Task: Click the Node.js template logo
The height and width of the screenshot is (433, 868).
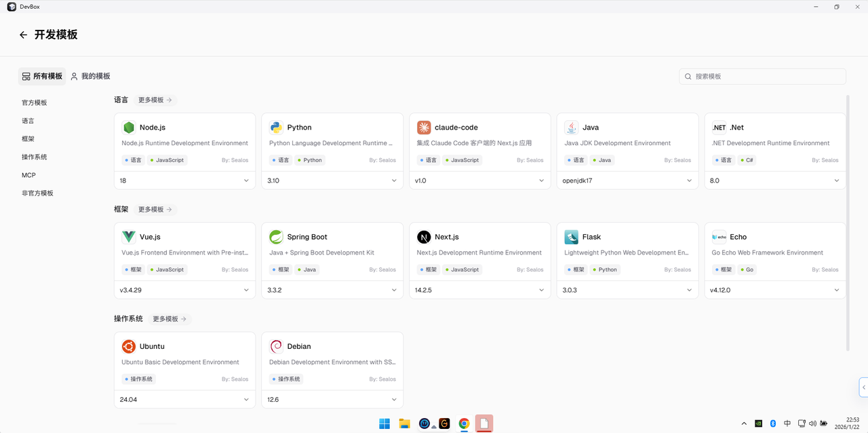Action: click(129, 127)
